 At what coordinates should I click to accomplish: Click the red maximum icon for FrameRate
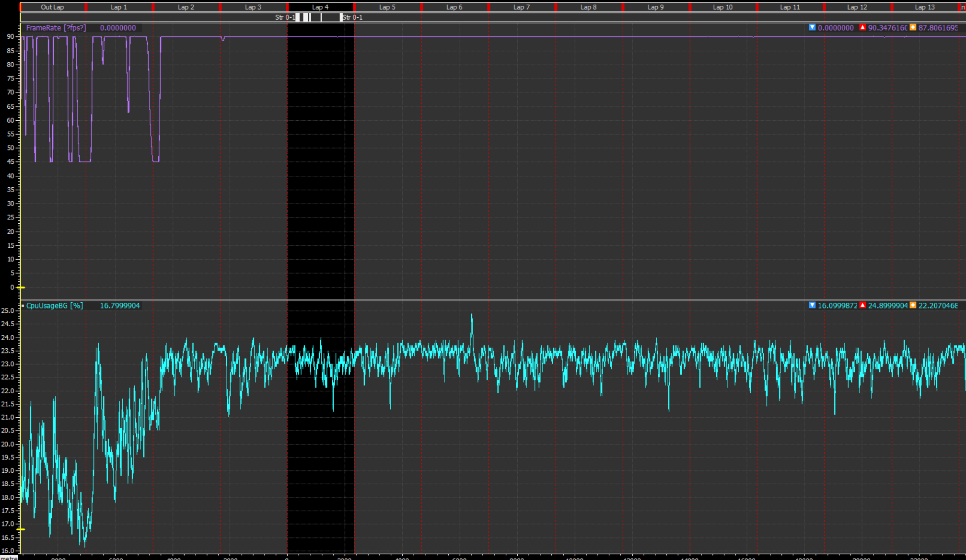tap(862, 27)
